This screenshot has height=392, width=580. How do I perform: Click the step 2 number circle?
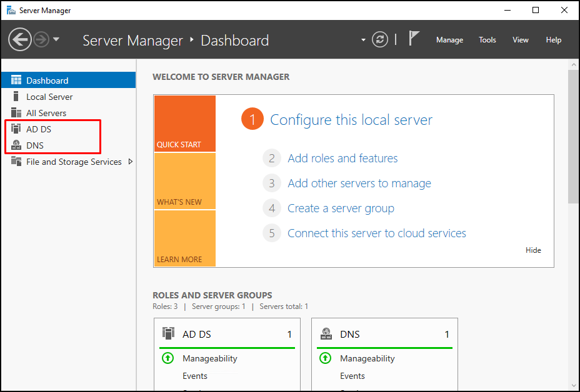(x=272, y=158)
